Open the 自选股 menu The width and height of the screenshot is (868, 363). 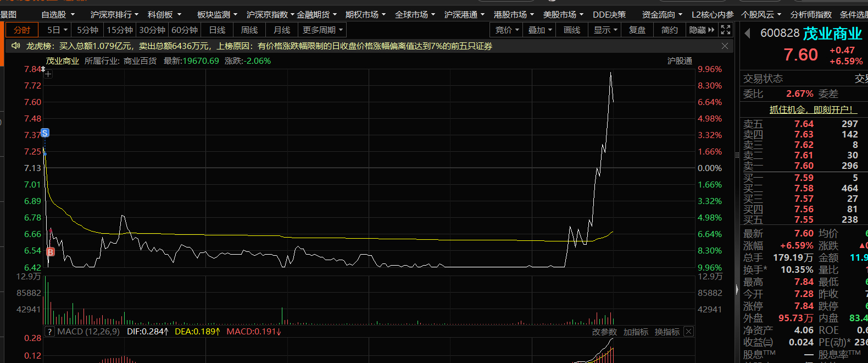click(x=57, y=14)
